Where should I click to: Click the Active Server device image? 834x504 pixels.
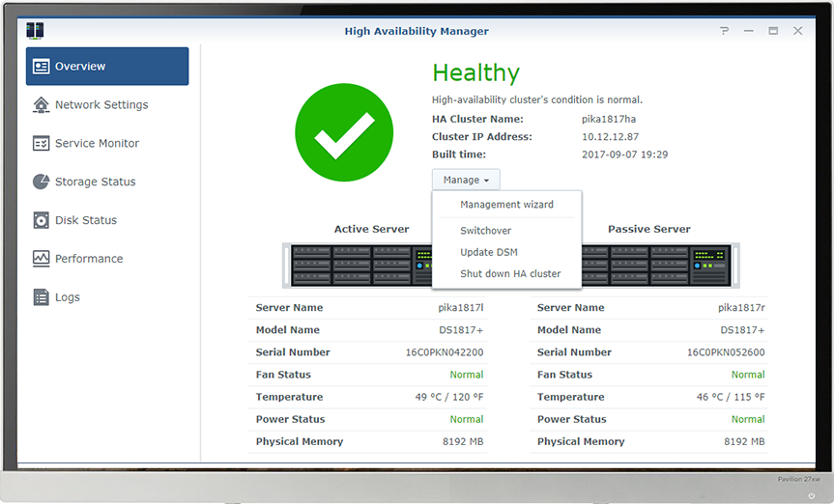(358, 265)
